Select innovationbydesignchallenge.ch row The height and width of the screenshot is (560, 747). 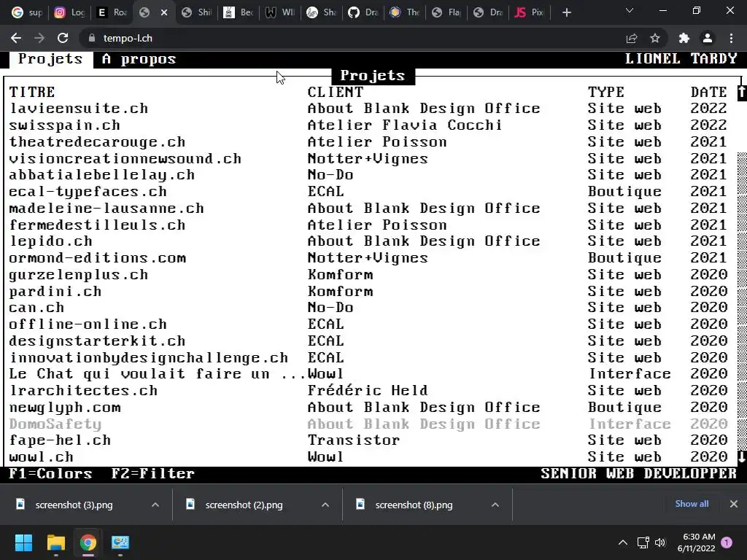[x=368, y=357]
